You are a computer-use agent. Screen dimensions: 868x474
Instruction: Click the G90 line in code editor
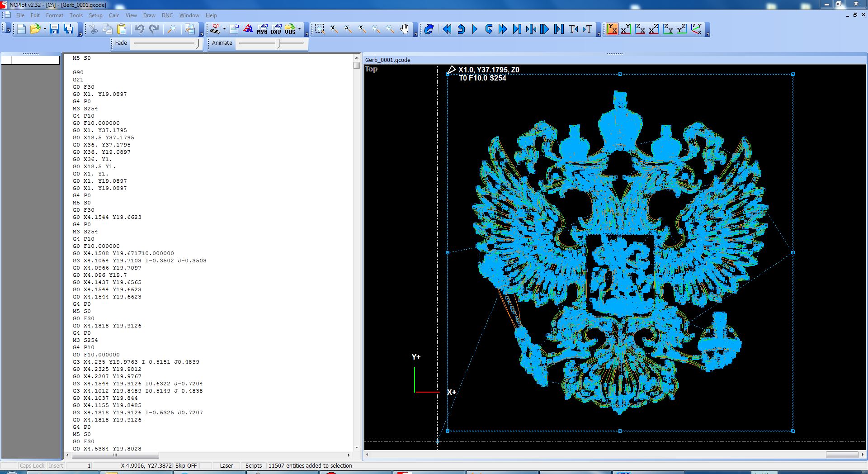pos(78,72)
